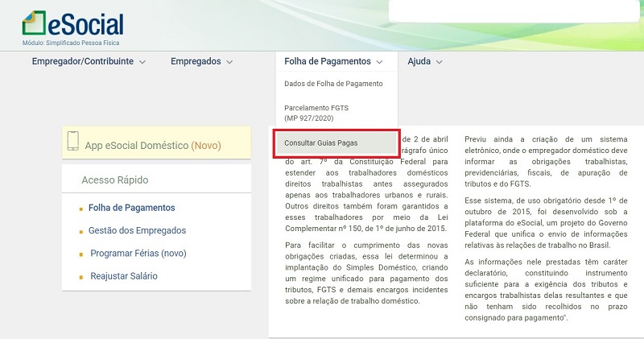This screenshot has height=339, width=644.
Task: Select Dados de Folha de Pagamento
Action: tap(333, 84)
